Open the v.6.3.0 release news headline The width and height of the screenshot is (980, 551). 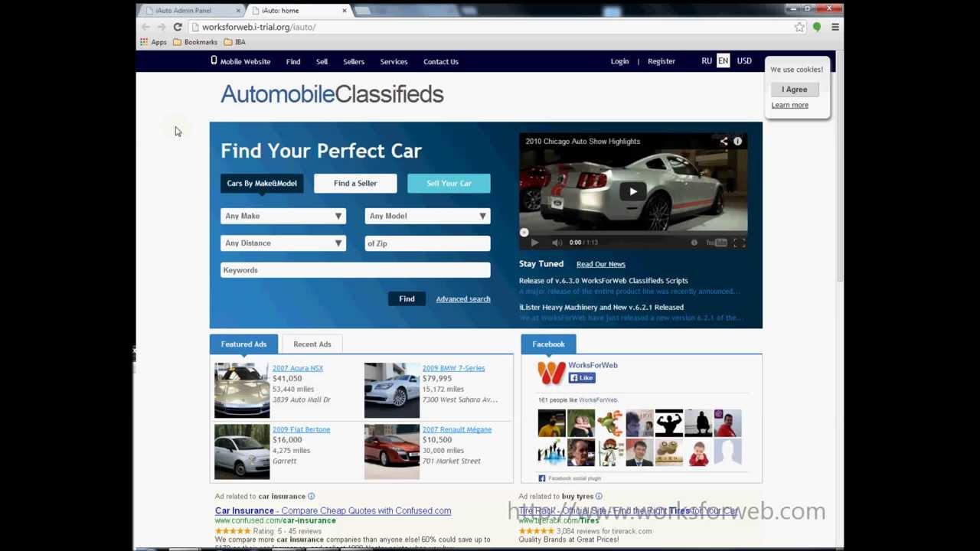click(x=603, y=281)
